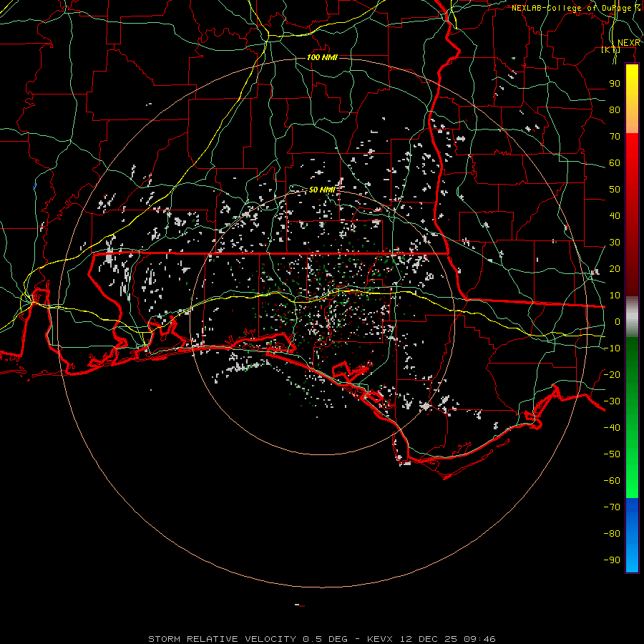The image size is (644, 644).
Task: Click the 80 value on the velocity scale
Action: (x=615, y=110)
